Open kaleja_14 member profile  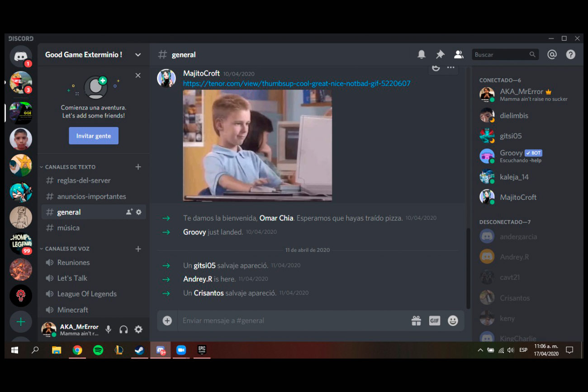[x=527, y=177]
